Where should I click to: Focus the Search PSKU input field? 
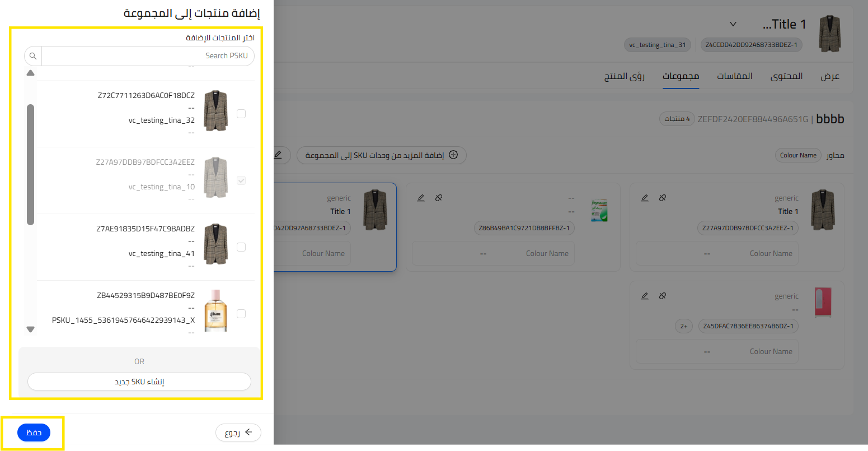(148, 56)
